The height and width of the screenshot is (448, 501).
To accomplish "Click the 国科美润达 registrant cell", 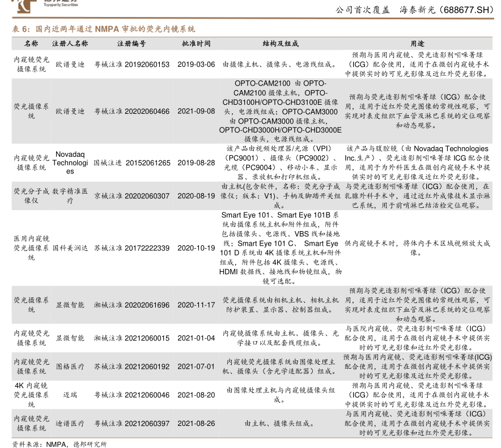I will [70, 248].
